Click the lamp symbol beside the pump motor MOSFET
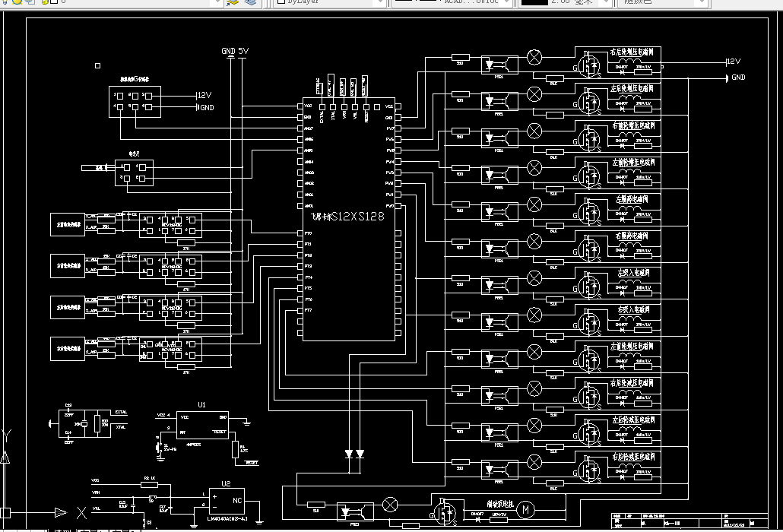783x532 pixels. pos(390,505)
